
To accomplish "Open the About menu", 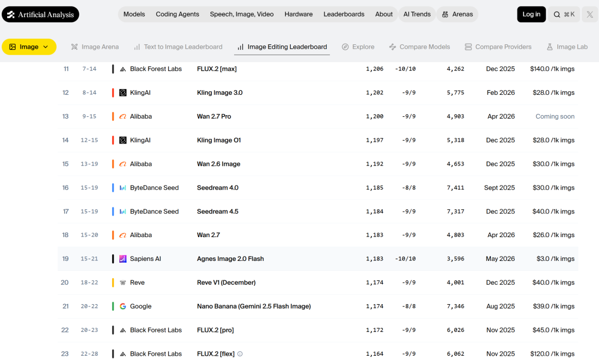I will 384,14.
